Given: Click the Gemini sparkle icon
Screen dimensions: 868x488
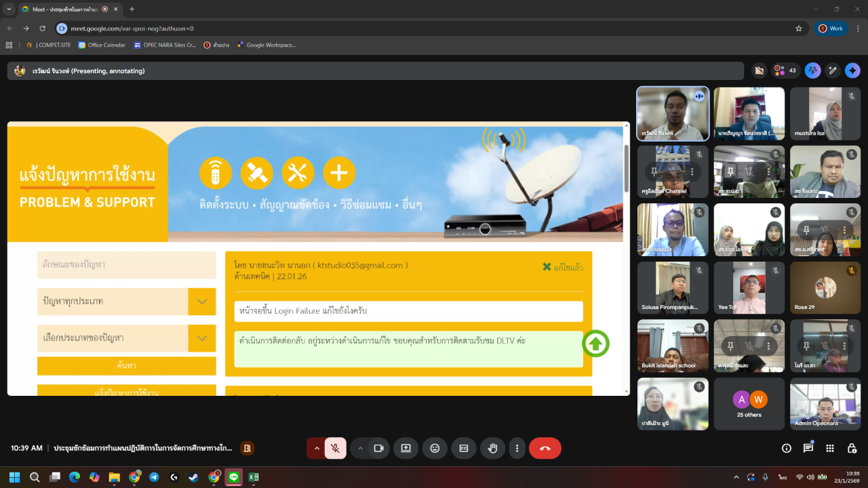Looking at the screenshot, I should pyautogui.click(x=852, y=70).
